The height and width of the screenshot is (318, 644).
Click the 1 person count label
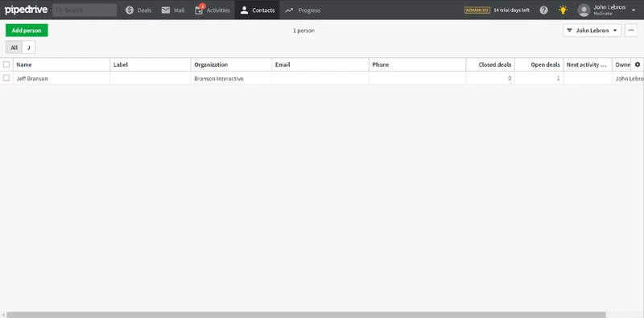303,31
